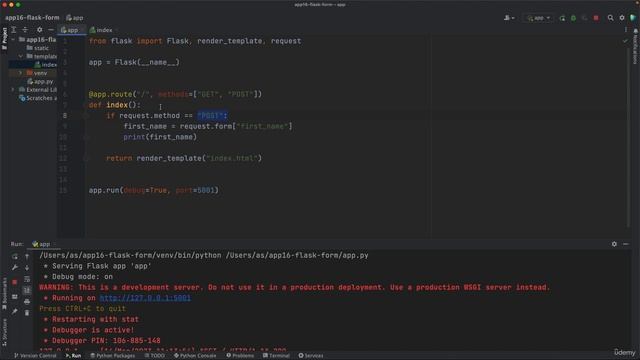Open Python Packages tool window
Viewport: 640px width, 360px height.
pos(112,356)
